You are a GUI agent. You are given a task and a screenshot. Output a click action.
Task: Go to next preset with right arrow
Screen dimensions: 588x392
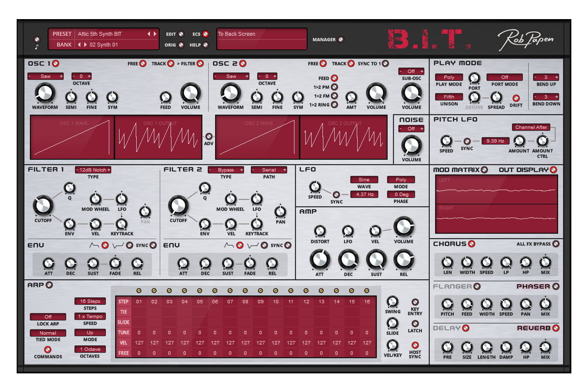pyautogui.click(x=155, y=34)
